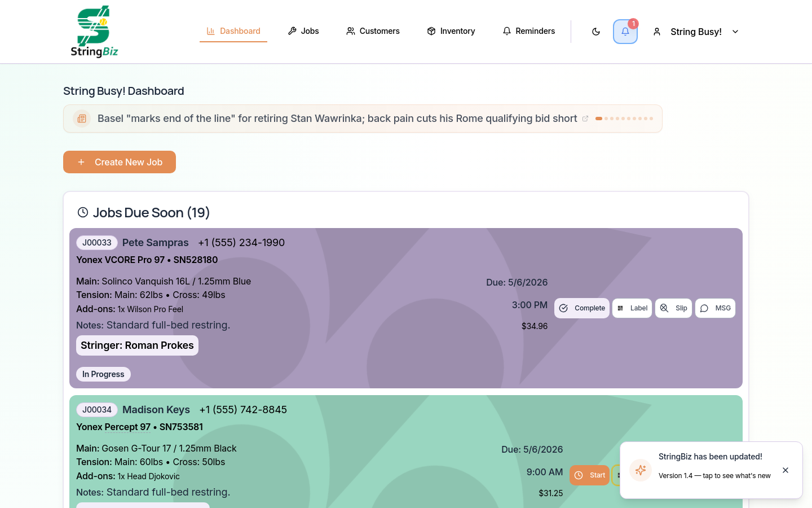Click the newspaper icon in the news ticker
The height and width of the screenshot is (508, 812).
[x=82, y=119]
